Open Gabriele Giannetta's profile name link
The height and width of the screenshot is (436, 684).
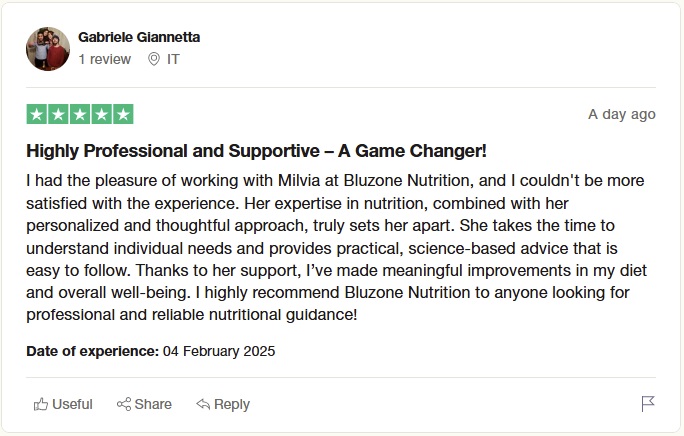coord(139,37)
